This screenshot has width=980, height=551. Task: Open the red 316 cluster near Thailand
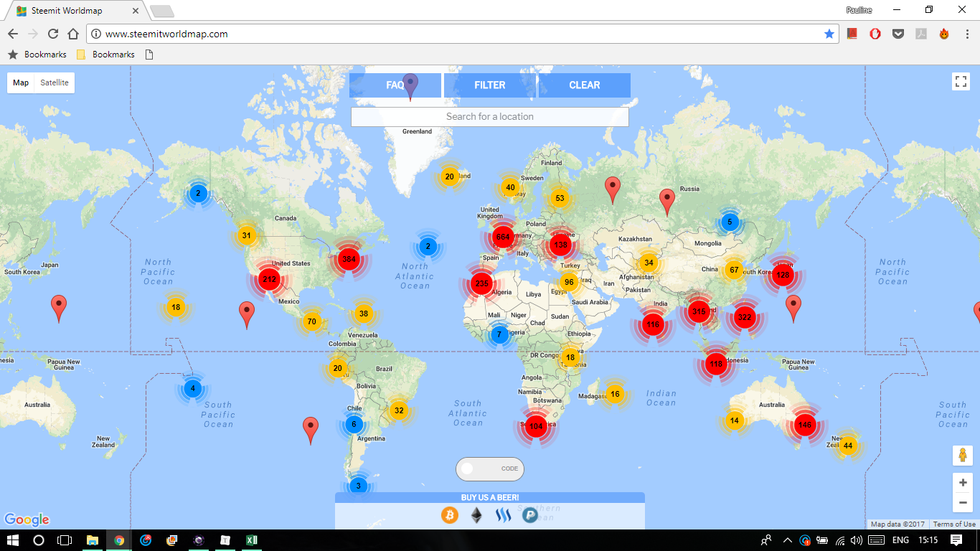(x=698, y=311)
